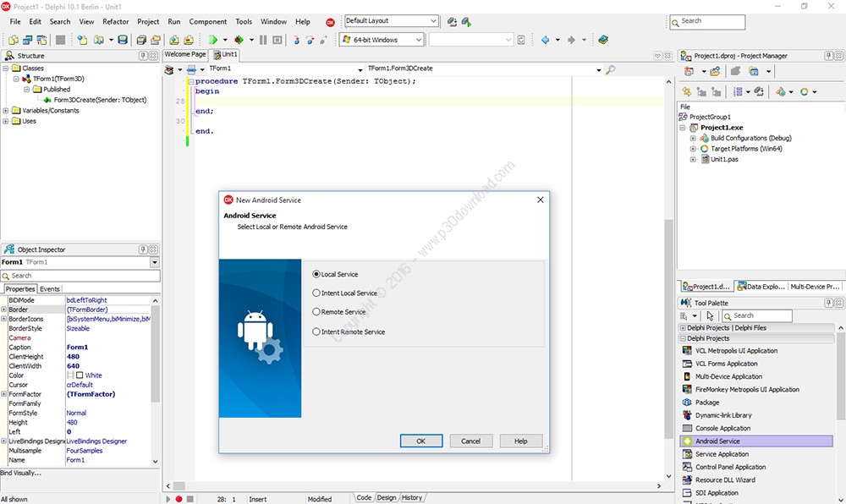Image resolution: width=846 pixels, height=504 pixels.
Task: Switch to the Events tab in Object Inspector
Action: [x=50, y=289]
